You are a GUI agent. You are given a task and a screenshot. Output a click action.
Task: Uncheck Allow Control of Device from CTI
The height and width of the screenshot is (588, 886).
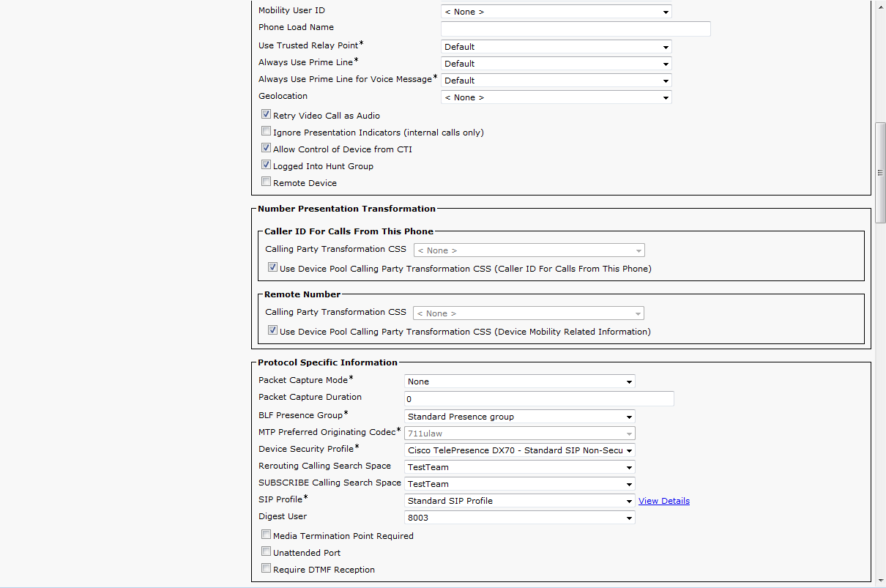tap(267, 149)
